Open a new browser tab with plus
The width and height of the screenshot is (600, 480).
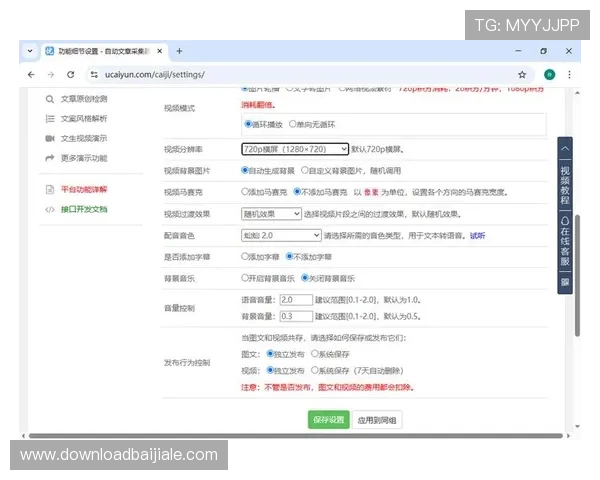pyautogui.click(x=179, y=51)
